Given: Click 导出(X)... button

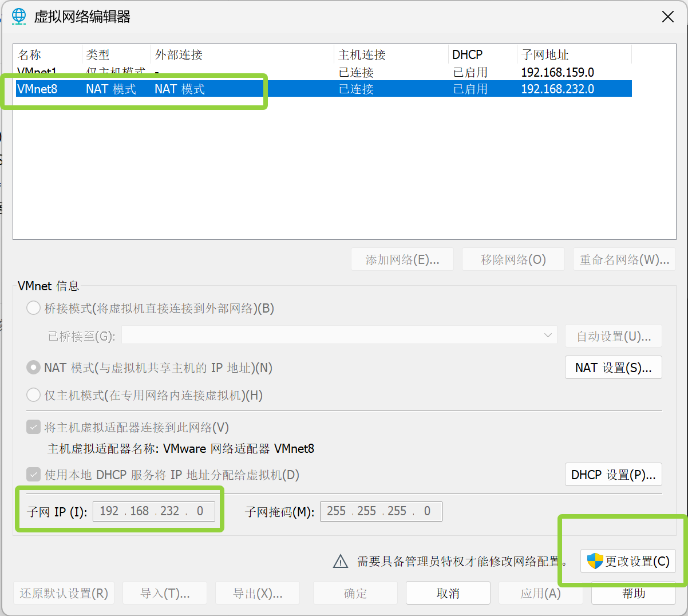Looking at the screenshot, I should 258,593.
